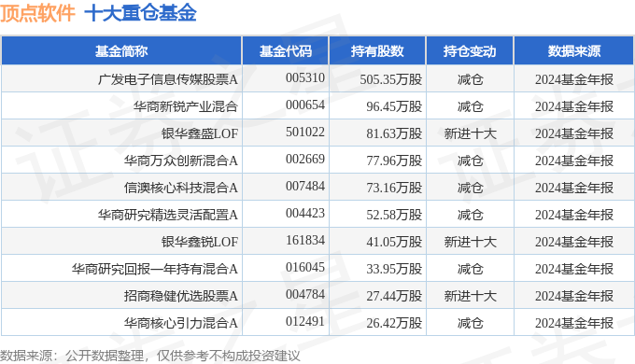Click 减仓 in the 广发电子信息传媒股票A row
The image size is (635, 364).
point(470,79)
